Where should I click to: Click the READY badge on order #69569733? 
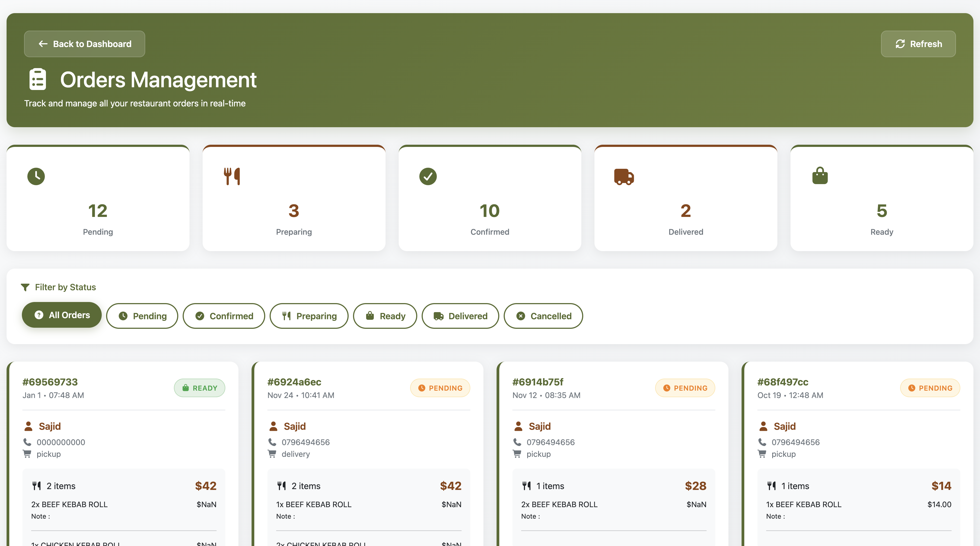(x=199, y=388)
